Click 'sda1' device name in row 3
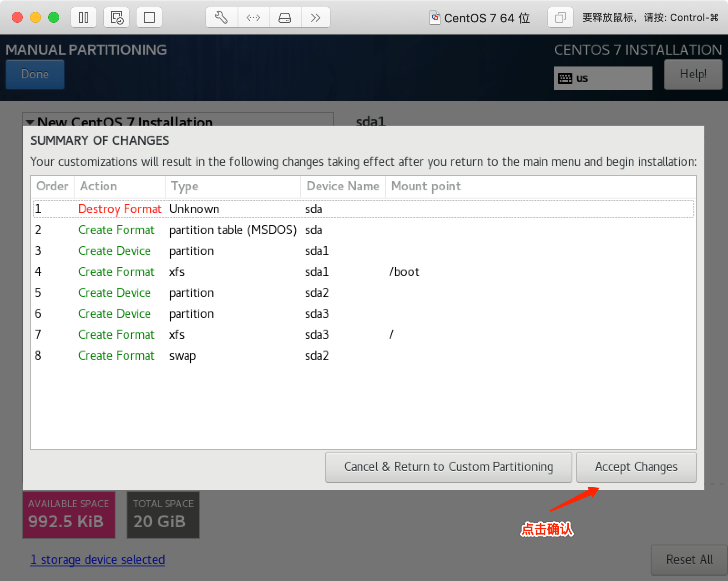Screen dimensions: 728x581 [x=317, y=251]
